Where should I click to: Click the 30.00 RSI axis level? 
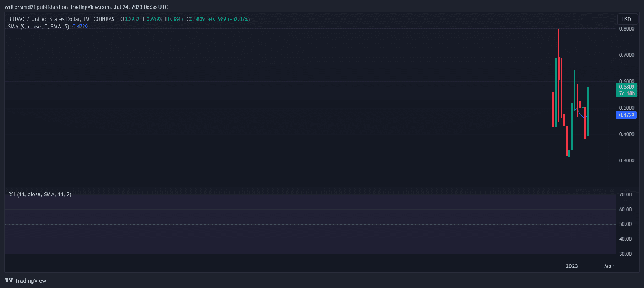tap(625, 254)
